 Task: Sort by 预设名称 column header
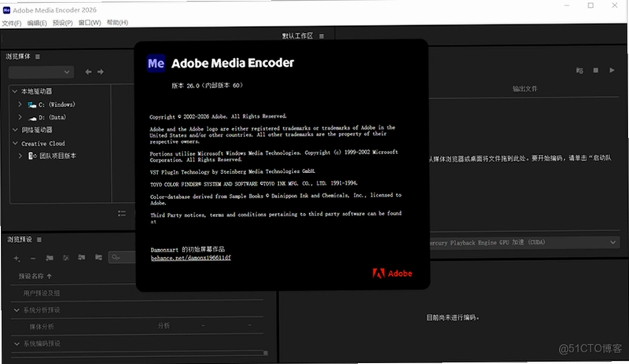click(x=35, y=276)
